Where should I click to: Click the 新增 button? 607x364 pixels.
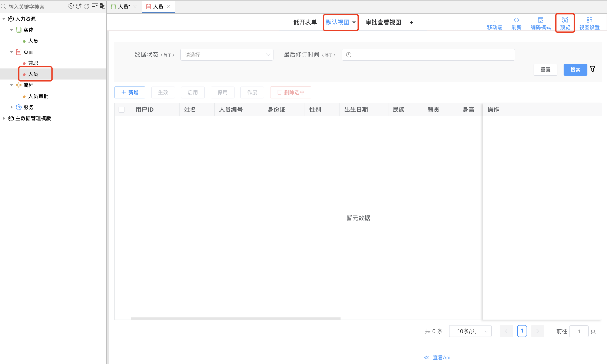pyautogui.click(x=130, y=92)
